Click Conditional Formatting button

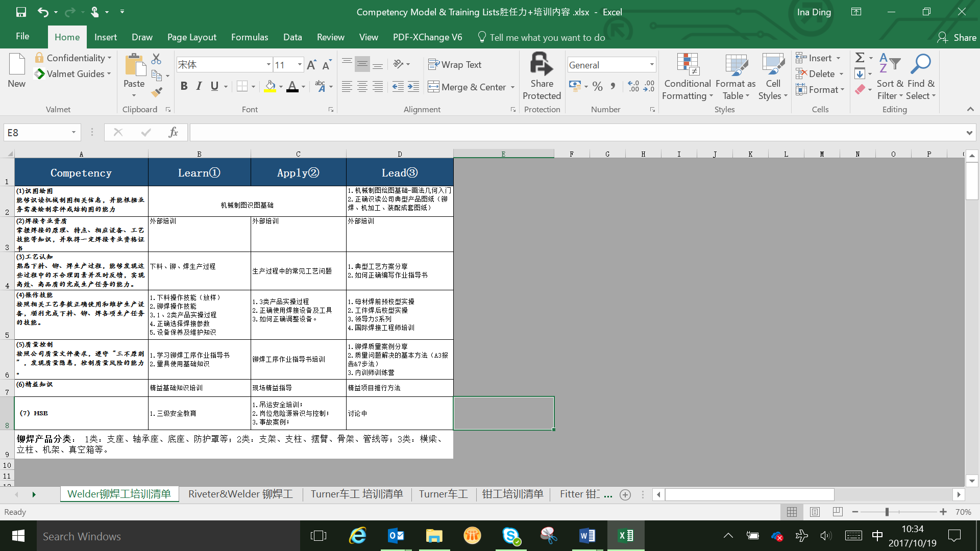tap(687, 77)
